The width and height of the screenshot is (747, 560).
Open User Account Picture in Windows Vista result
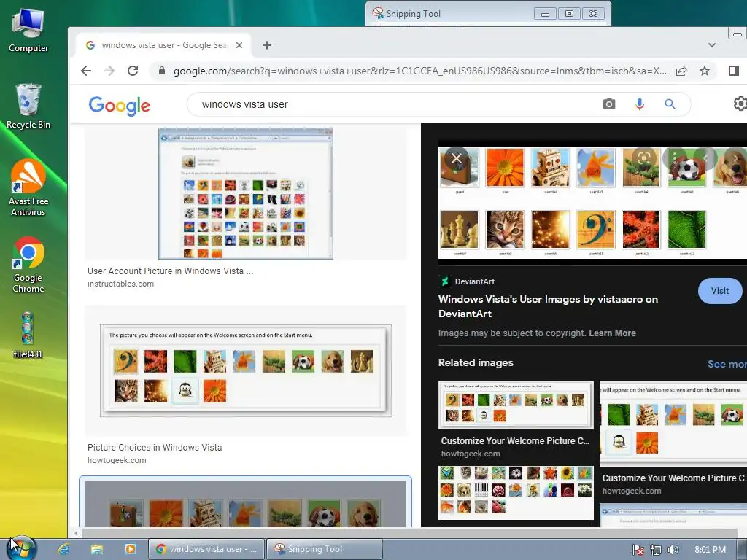coord(170,271)
